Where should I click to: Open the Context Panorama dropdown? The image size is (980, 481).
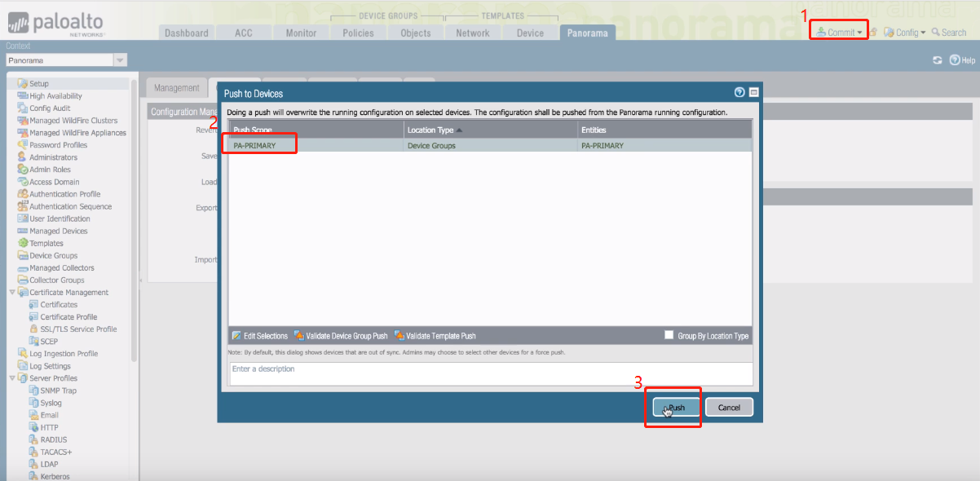(x=120, y=60)
